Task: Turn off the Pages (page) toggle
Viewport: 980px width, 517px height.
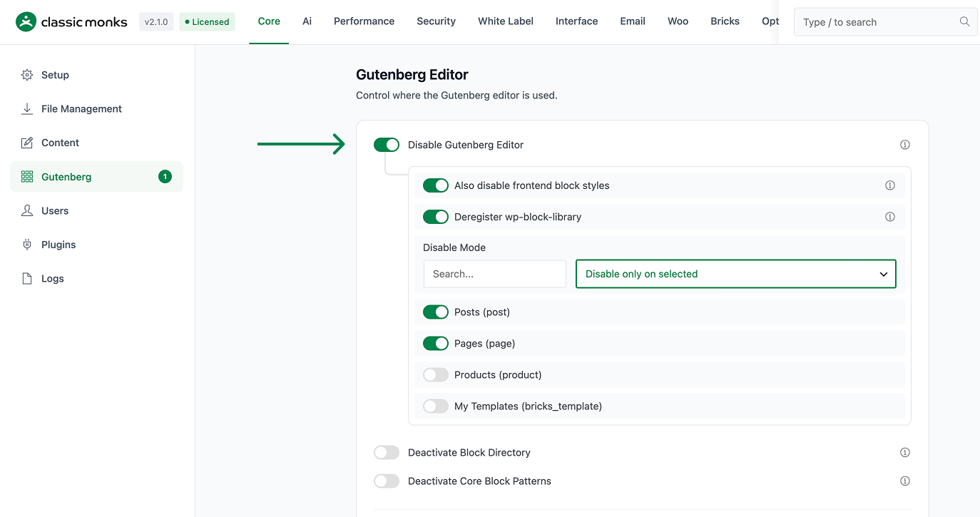Action: (436, 344)
